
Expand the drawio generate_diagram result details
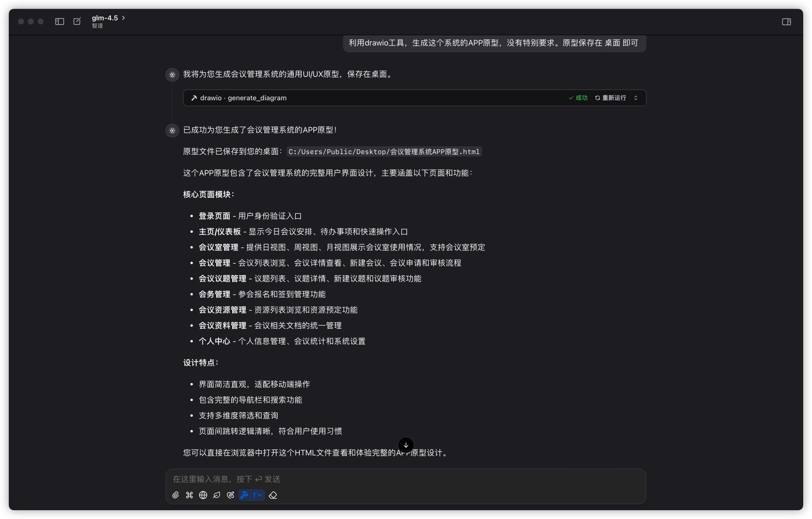tap(636, 98)
